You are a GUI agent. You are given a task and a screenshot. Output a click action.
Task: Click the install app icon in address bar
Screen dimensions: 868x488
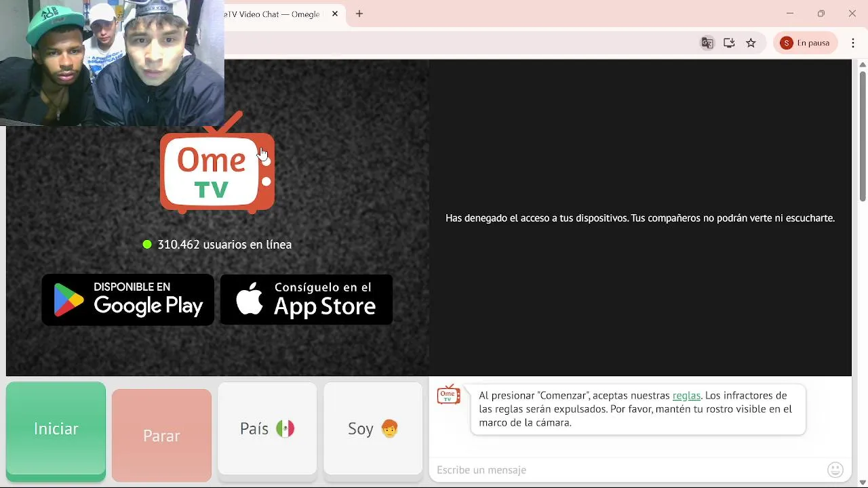tap(729, 43)
